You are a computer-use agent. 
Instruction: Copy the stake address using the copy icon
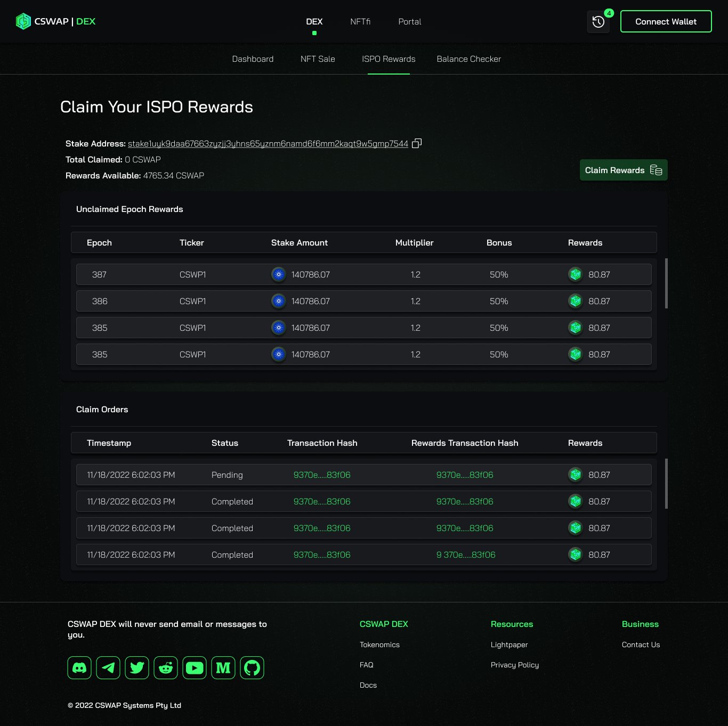pyautogui.click(x=417, y=143)
